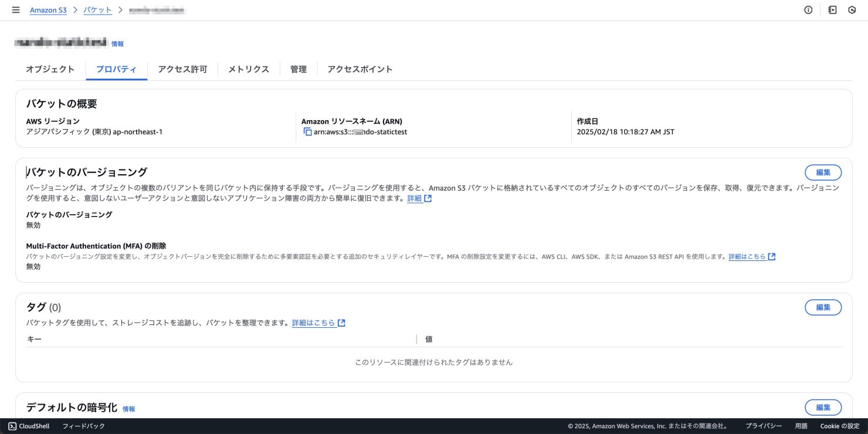Click external link icon beside versioning 詳細

click(x=428, y=199)
